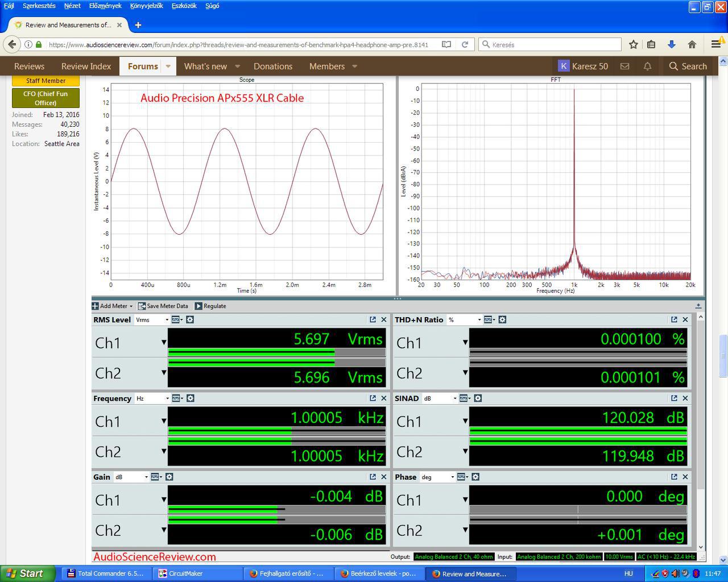The height and width of the screenshot is (582, 728).
Task: Click AudioScienceReview.com text in image
Action: coord(155,557)
